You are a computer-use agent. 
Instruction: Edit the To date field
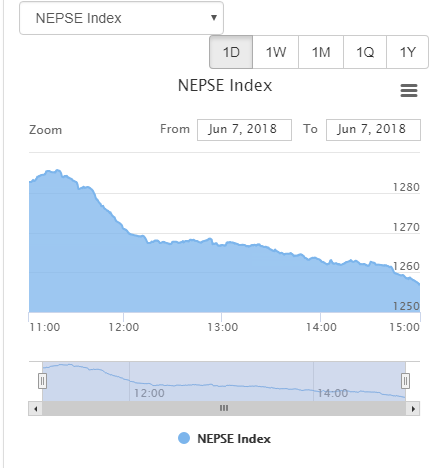pos(373,130)
